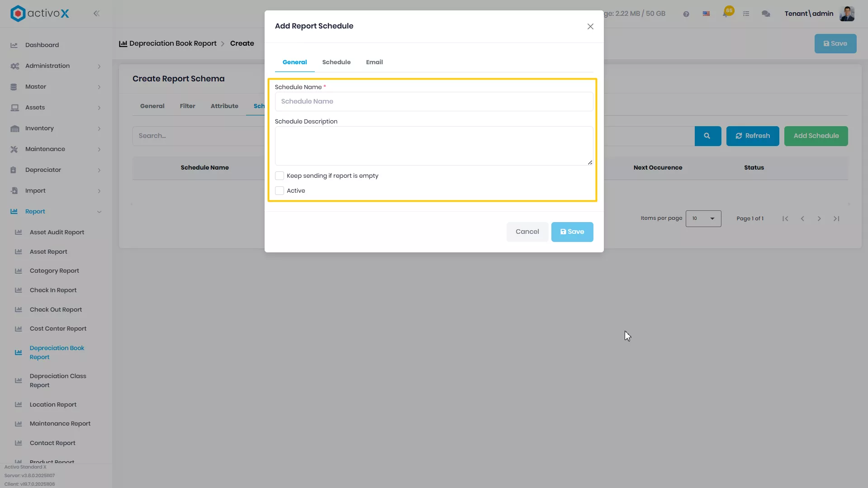Open Asset Report in sidebar
This screenshot has width=868, height=488.
tap(48, 252)
